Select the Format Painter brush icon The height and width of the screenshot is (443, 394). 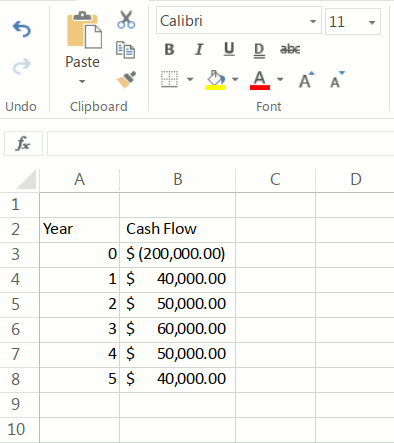[127, 79]
